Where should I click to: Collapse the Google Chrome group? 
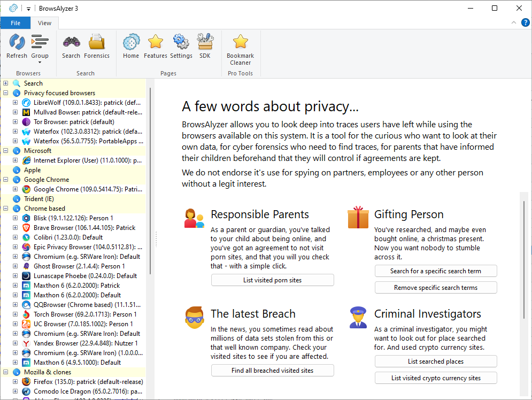pyautogui.click(x=6, y=180)
